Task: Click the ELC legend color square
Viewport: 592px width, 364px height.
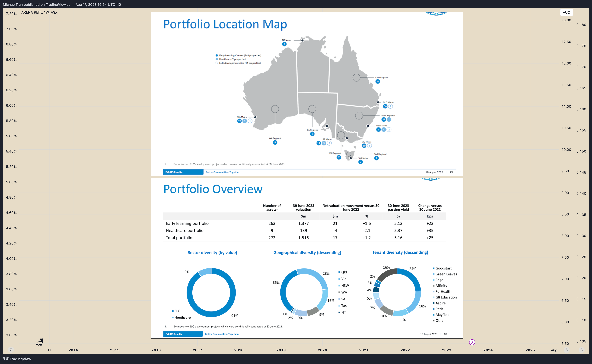Action: coord(173,311)
